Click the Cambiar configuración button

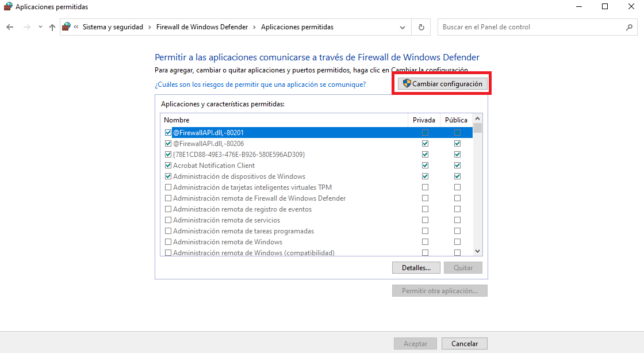pos(442,84)
